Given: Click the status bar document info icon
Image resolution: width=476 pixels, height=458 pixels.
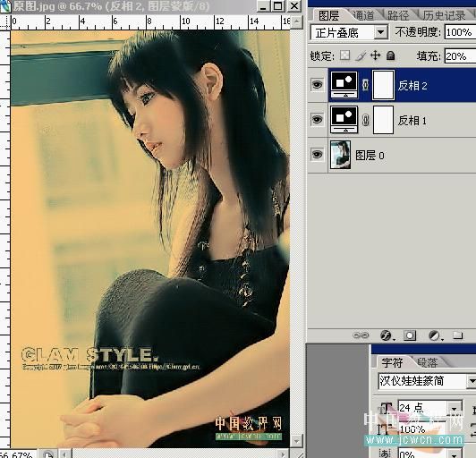Looking at the screenshot, I should click(x=47, y=454).
